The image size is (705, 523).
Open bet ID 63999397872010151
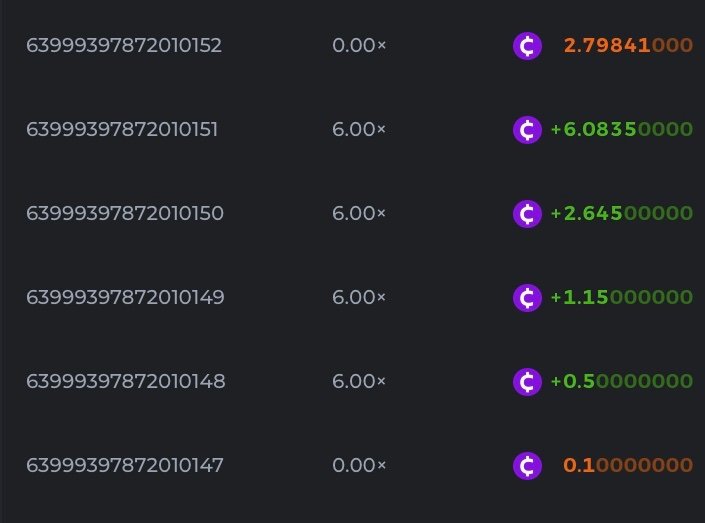tap(123, 130)
